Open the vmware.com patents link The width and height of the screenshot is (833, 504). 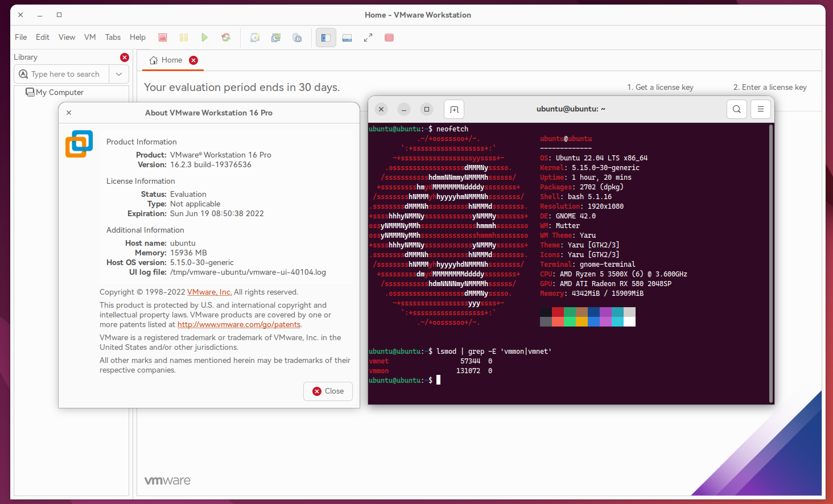(239, 324)
